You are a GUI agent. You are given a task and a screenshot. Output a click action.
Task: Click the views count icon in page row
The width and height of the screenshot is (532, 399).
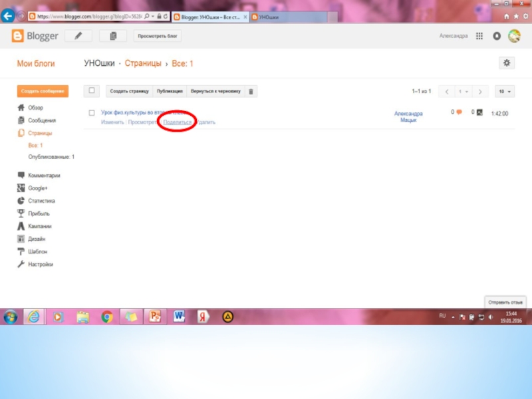(479, 112)
